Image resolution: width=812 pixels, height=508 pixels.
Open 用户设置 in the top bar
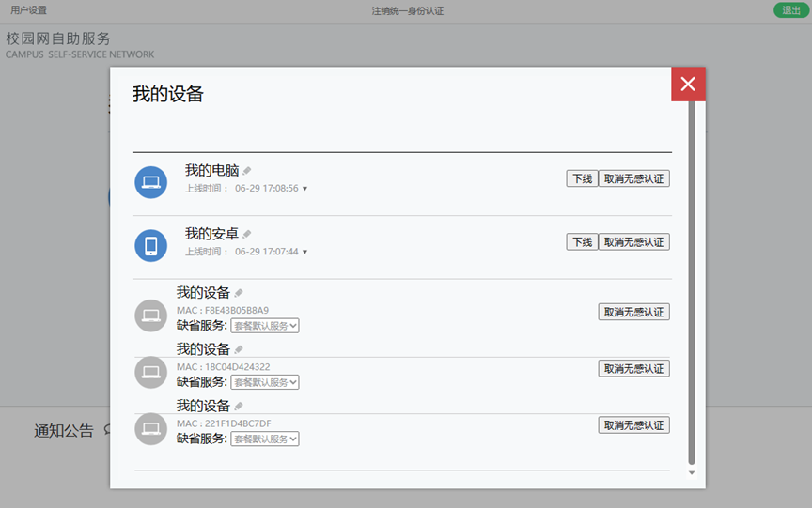28,10
